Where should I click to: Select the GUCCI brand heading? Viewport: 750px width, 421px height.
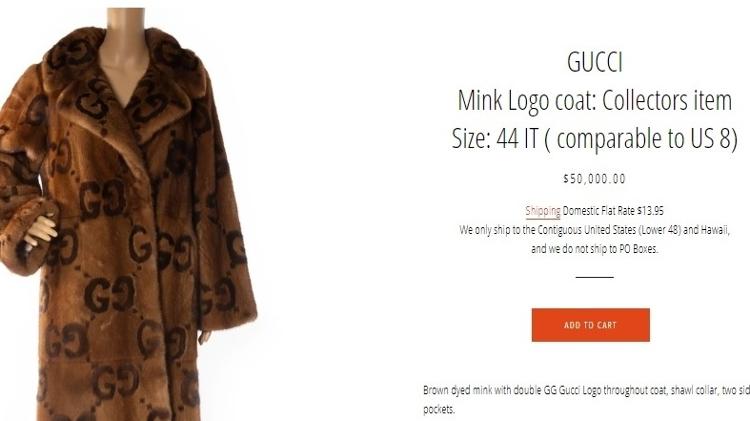pyautogui.click(x=595, y=62)
